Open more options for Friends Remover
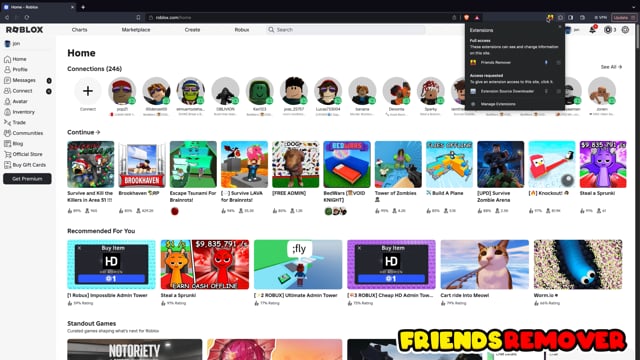 (x=558, y=62)
